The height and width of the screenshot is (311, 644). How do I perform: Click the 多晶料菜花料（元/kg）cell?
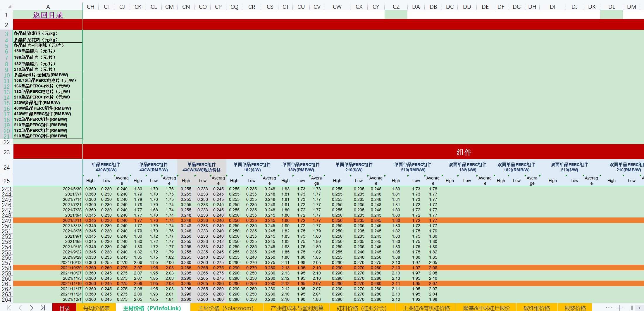pyautogui.click(x=48, y=39)
